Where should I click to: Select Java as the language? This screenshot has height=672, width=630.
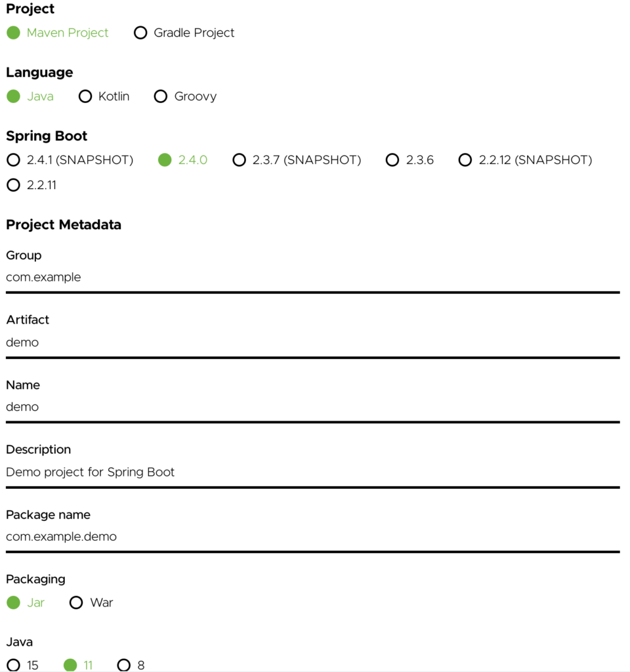13,96
